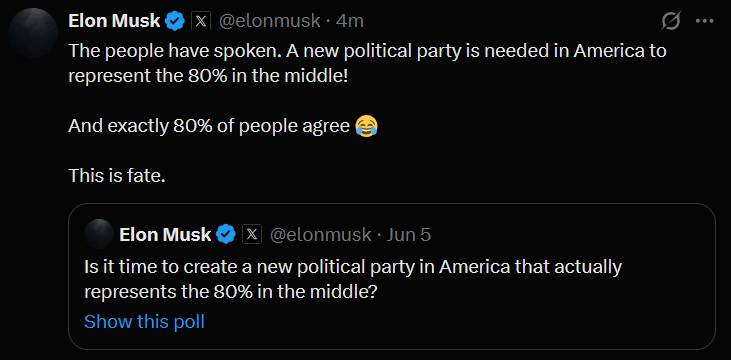This screenshot has height=360, width=731.
Task: Click the Elon Musk name in the quoted post
Action: [165, 235]
